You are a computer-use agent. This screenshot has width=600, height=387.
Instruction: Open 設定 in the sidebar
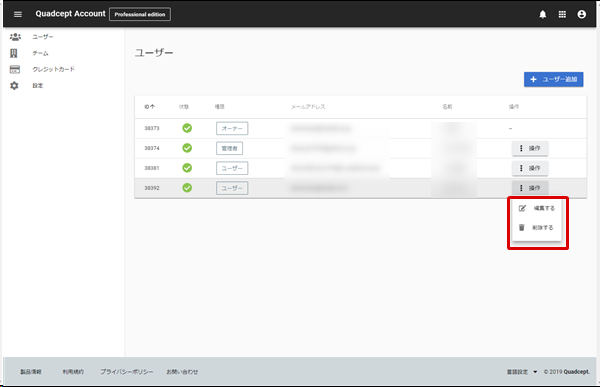pyautogui.click(x=38, y=86)
